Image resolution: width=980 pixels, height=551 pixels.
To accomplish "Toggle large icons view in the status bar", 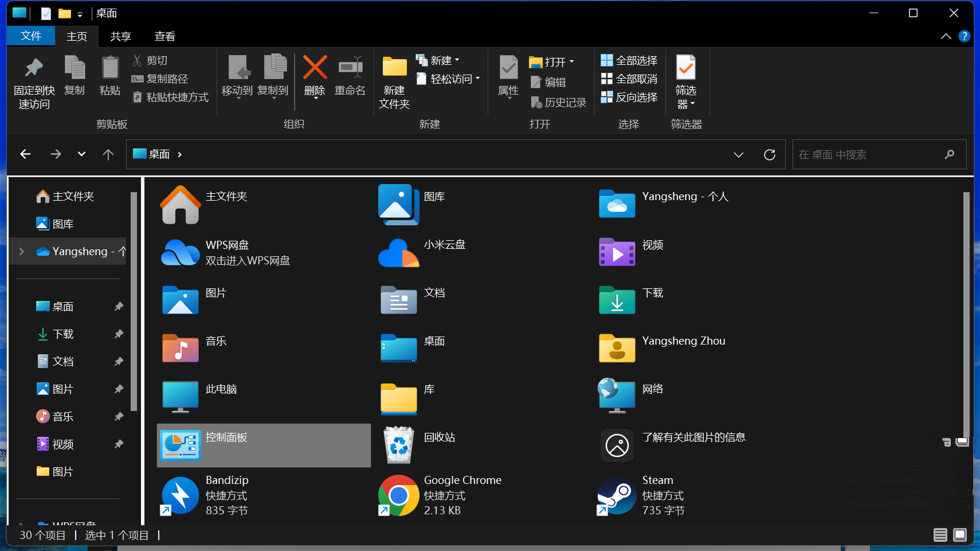I will tap(960, 534).
